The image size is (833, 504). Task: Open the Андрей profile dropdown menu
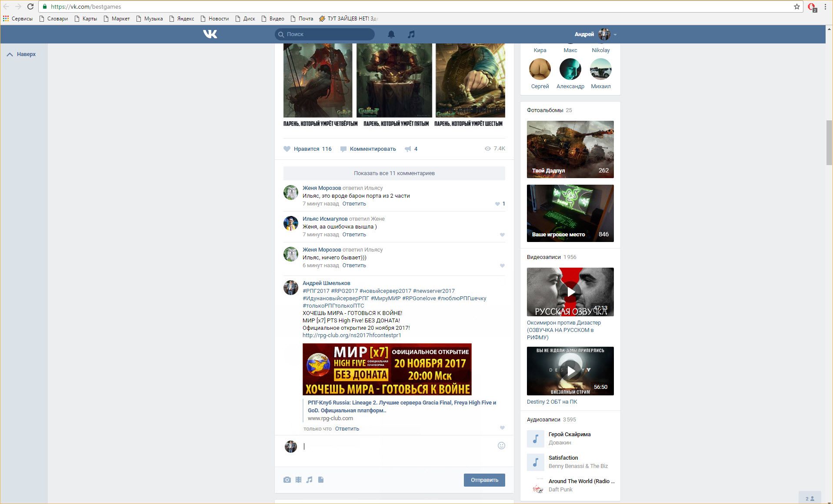coord(595,34)
